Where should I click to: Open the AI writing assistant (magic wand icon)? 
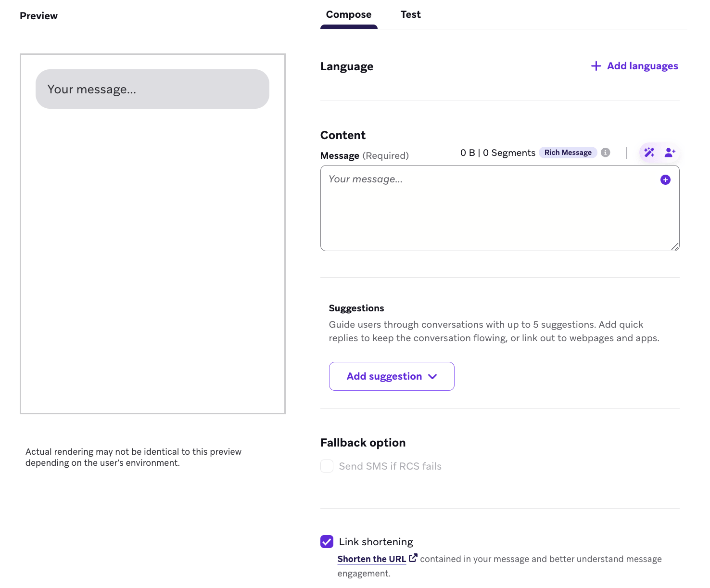[x=649, y=152]
